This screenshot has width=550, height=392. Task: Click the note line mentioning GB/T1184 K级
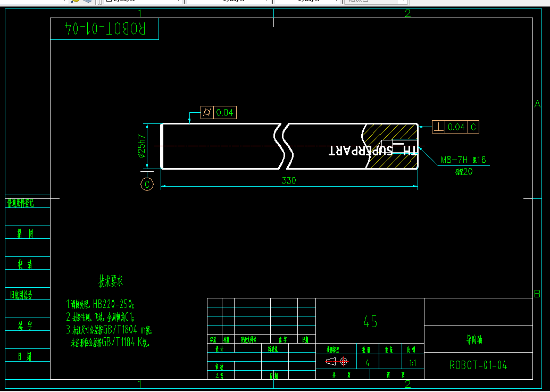coord(110,343)
